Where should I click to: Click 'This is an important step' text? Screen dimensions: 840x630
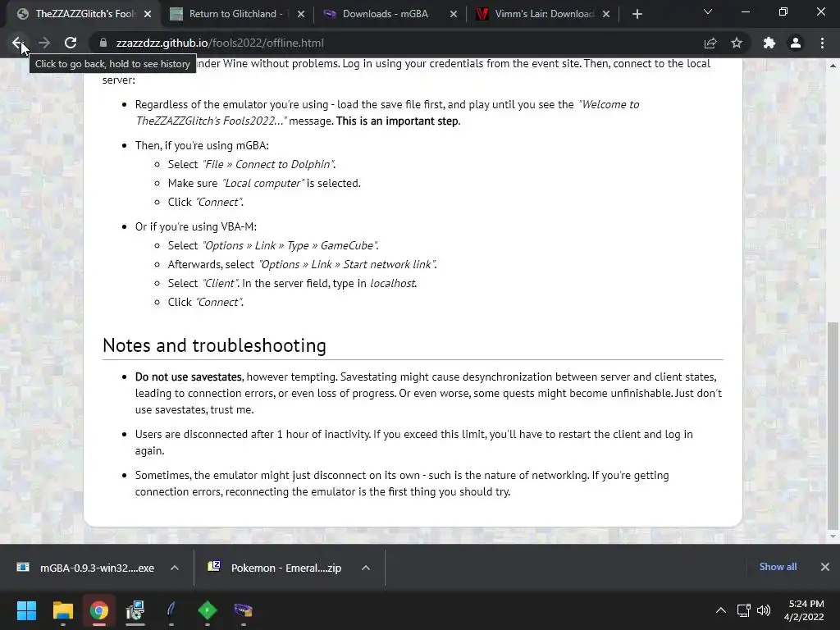tap(397, 121)
